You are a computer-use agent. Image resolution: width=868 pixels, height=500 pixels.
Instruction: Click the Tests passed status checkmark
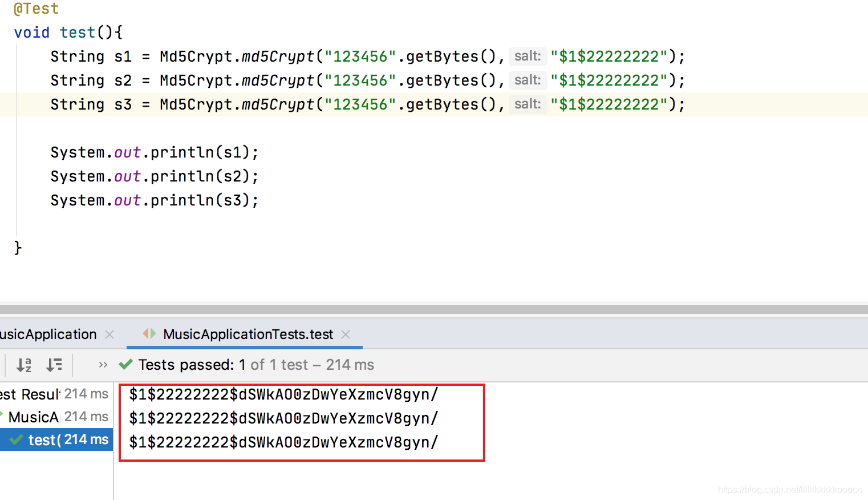click(x=125, y=364)
